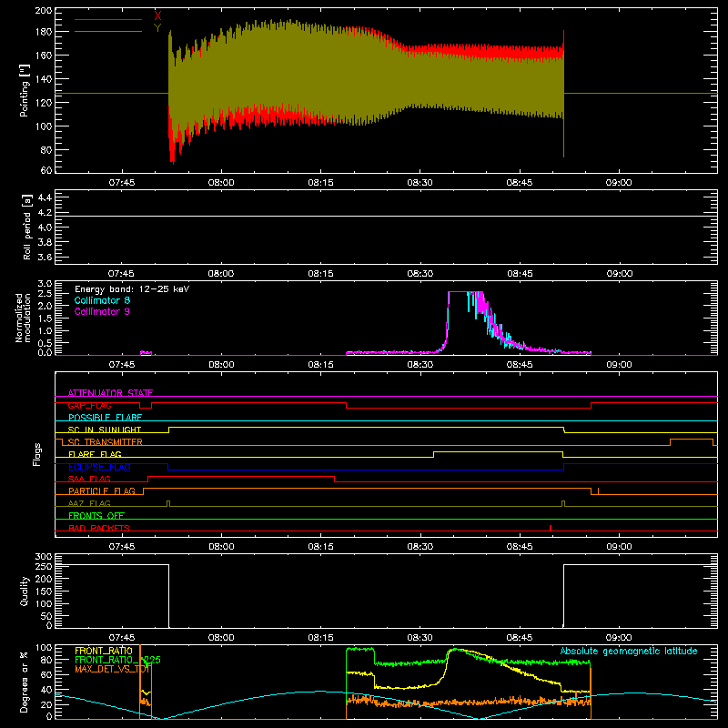Screen dimensions: 728x728
Task: Select the ATTENUATOR_STATE flag label
Action: tap(110, 393)
